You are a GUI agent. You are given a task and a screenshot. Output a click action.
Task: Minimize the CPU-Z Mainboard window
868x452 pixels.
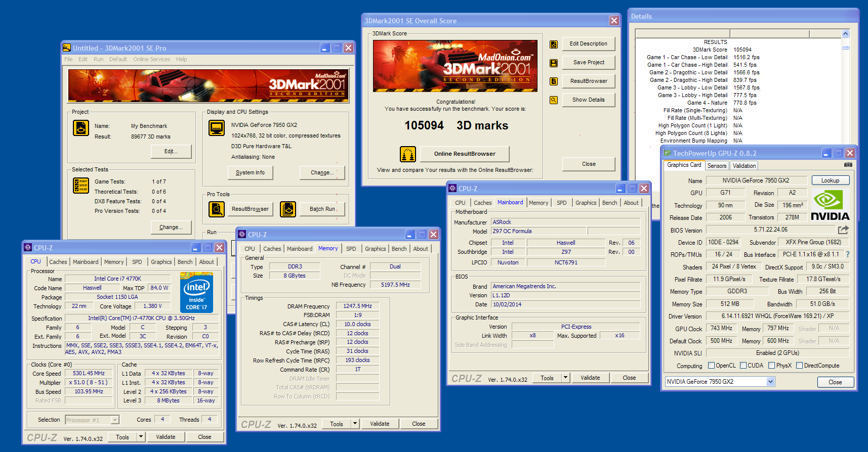pos(621,188)
